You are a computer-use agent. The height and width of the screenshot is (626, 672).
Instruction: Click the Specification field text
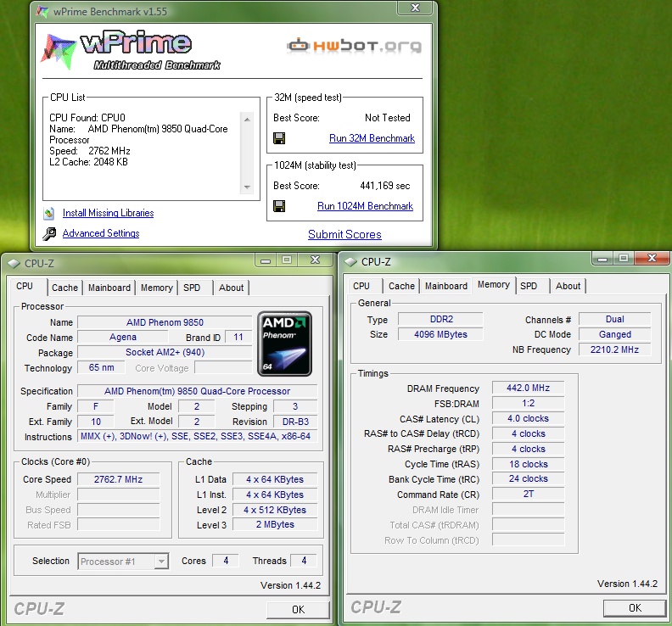click(197, 391)
